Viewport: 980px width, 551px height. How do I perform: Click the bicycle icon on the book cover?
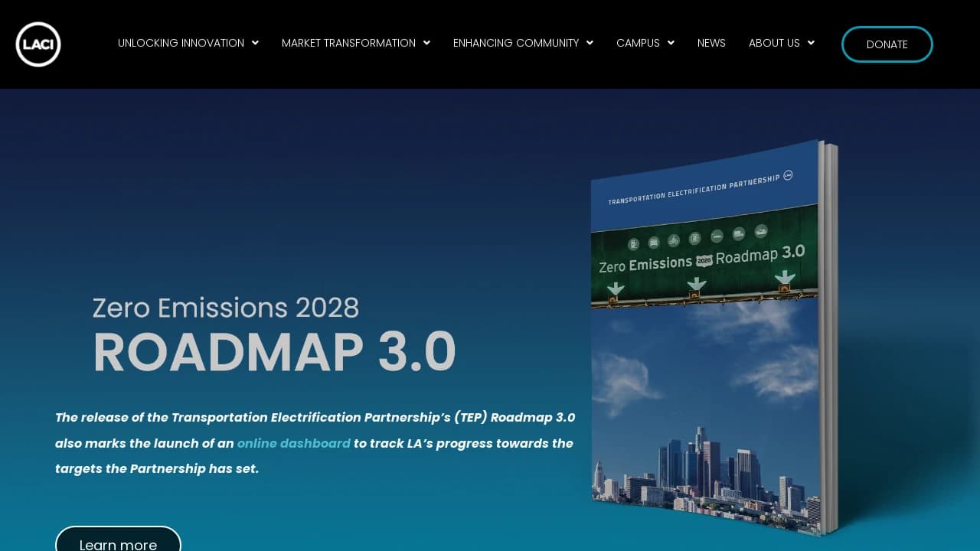[674, 240]
